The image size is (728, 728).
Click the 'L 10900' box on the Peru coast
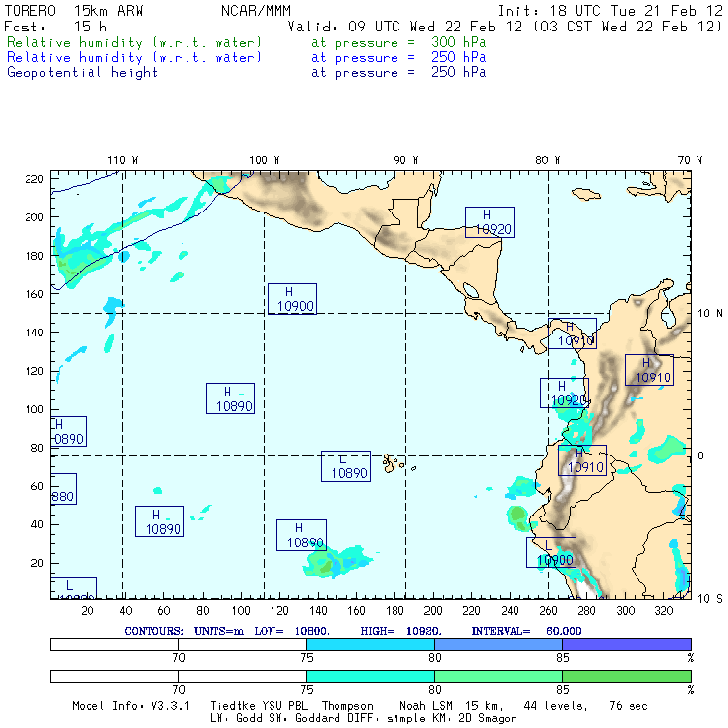[551, 553]
